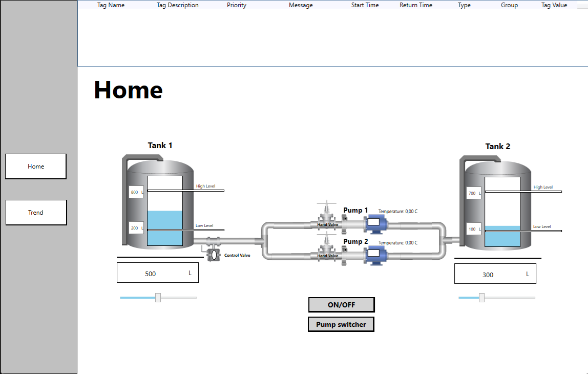The height and width of the screenshot is (374, 588).
Task: Sort alarms by Priority column header
Action: pos(237,5)
